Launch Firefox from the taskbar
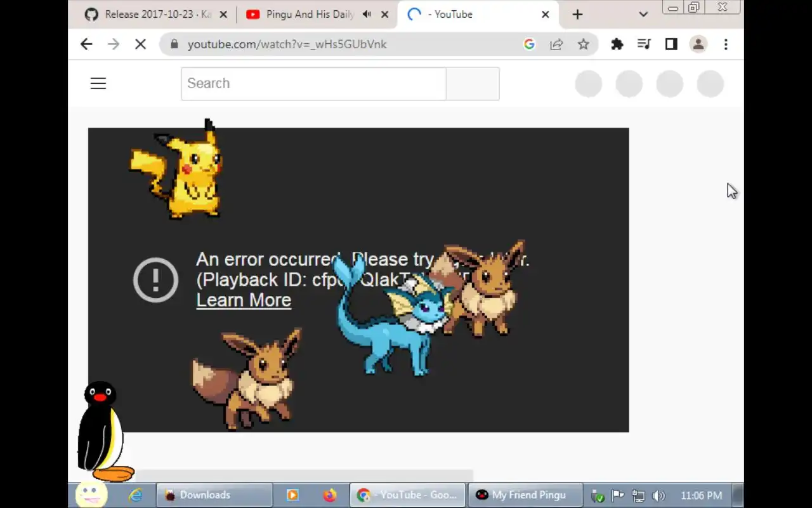 pos(329,495)
